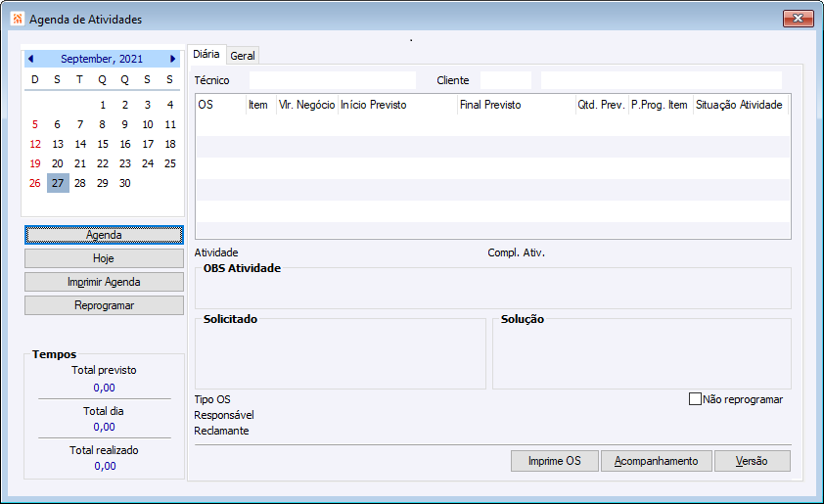824x504 pixels.
Task: Click the Técnico input field
Action: coord(333,80)
